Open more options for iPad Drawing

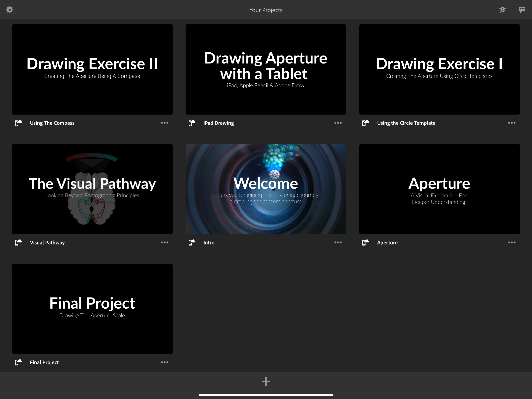(x=338, y=123)
